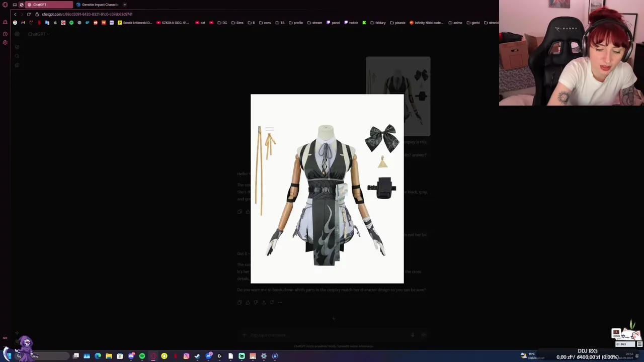Expand the DC bookmark folder
This screenshot has height=362, width=644.
pyautogui.click(x=222, y=23)
